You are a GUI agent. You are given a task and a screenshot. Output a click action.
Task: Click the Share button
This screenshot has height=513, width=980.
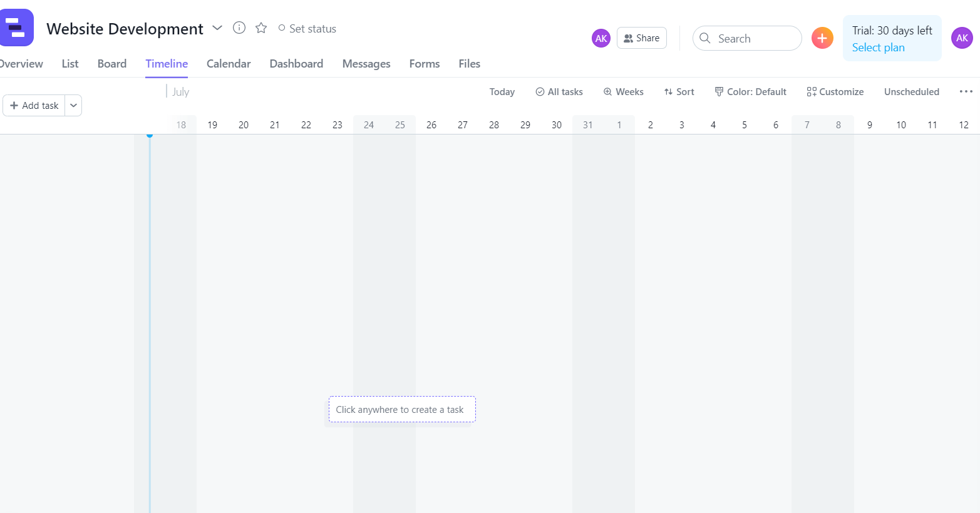641,38
